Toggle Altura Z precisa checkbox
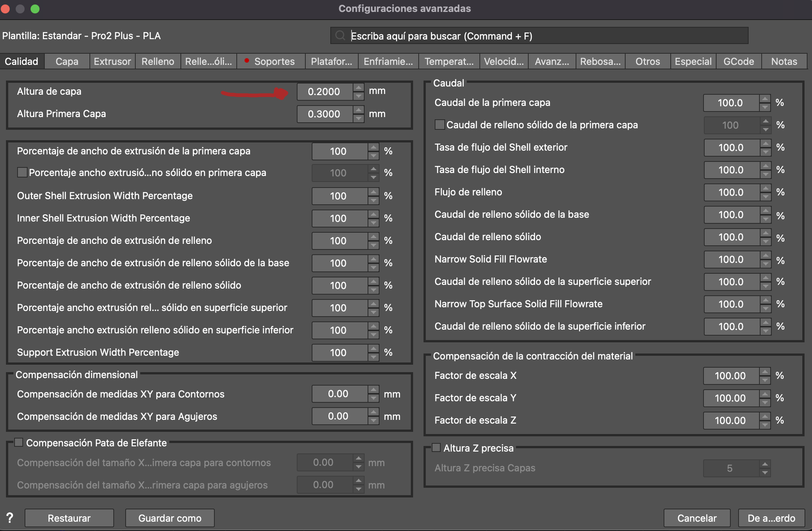 pos(436,447)
